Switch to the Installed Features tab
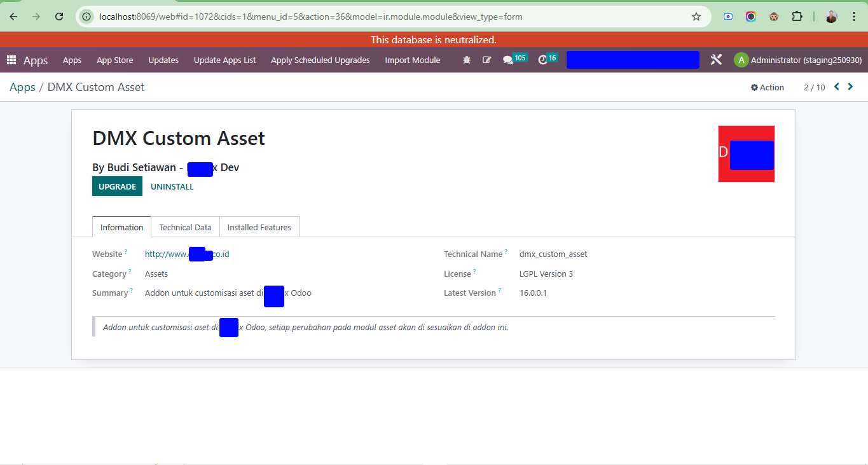This screenshot has height=465, width=868. [x=259, y=227]
